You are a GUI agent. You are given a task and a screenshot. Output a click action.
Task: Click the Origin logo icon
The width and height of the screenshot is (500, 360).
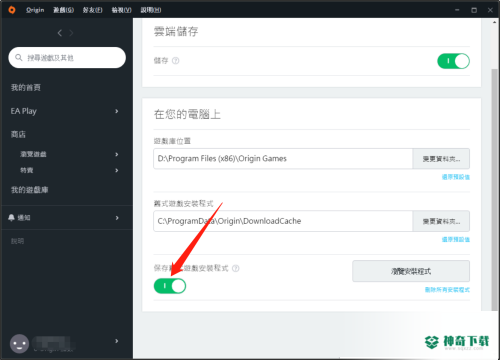click(x=12, y=10)
